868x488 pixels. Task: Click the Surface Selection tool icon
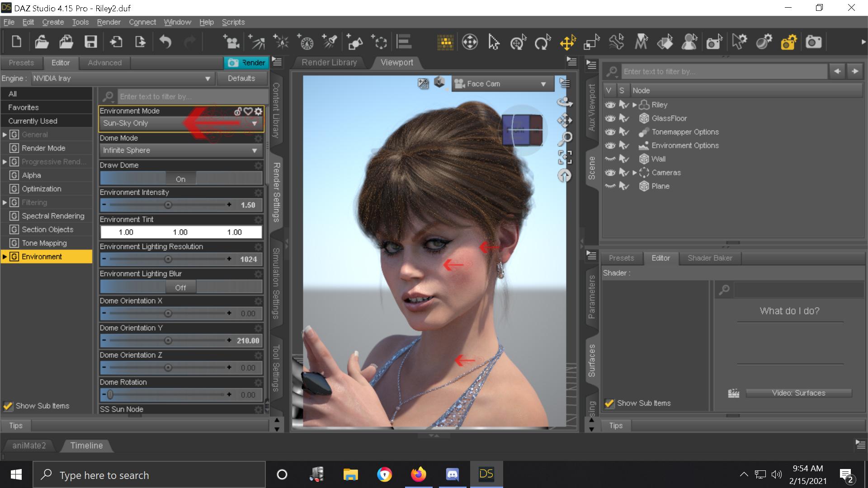click(665, 42)
